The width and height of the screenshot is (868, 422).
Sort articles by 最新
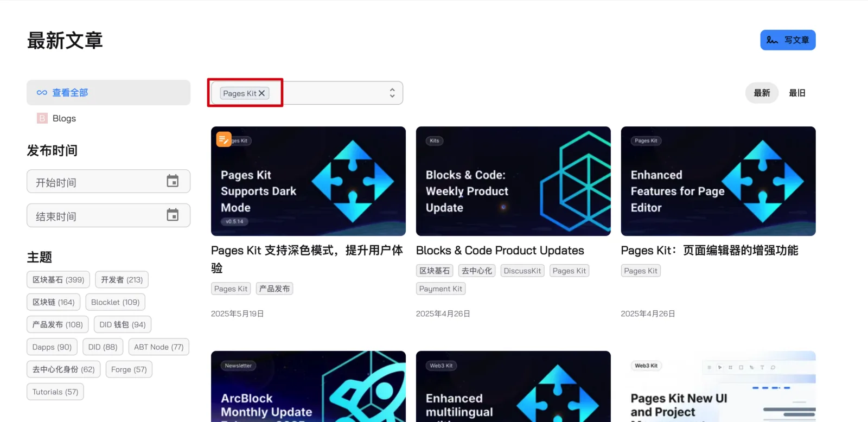click(762, 93)
